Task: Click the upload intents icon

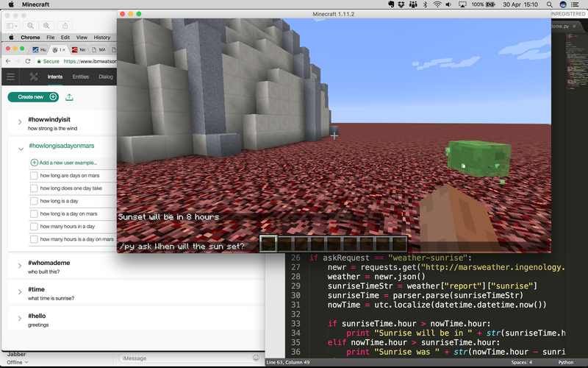Action: (70, 97)
